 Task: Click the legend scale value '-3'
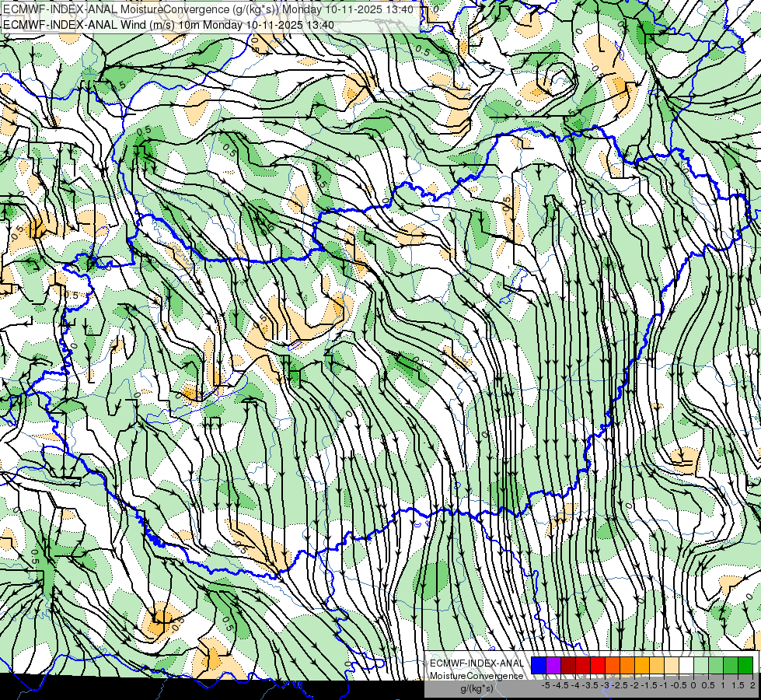(605, 685)
